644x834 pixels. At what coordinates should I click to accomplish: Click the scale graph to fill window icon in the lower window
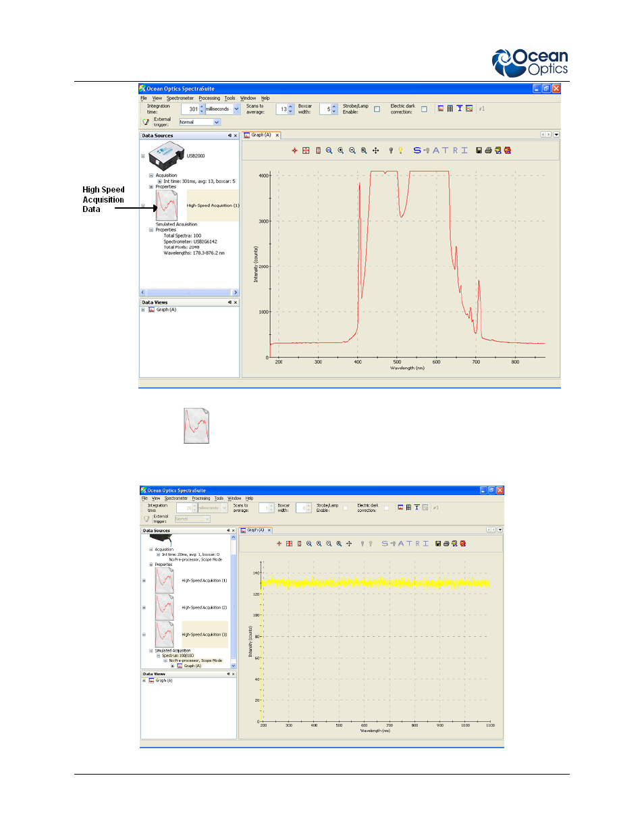click(x=290, y=544)
